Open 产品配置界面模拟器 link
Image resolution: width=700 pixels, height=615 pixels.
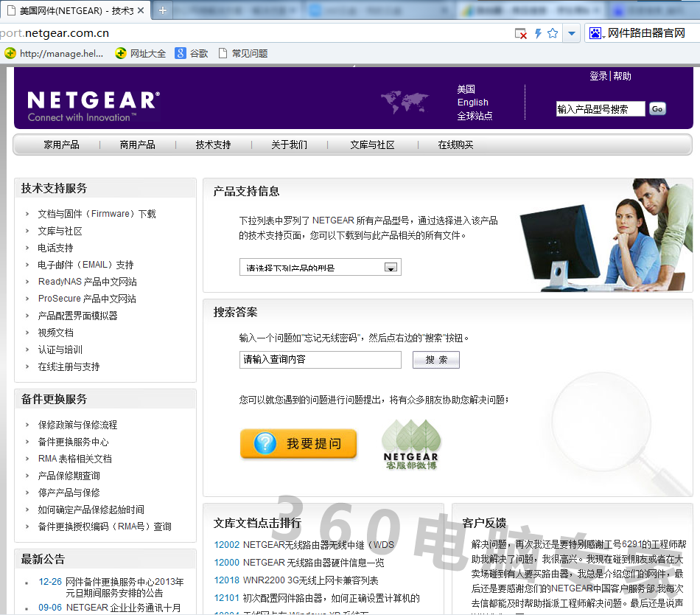click(77, 316)
